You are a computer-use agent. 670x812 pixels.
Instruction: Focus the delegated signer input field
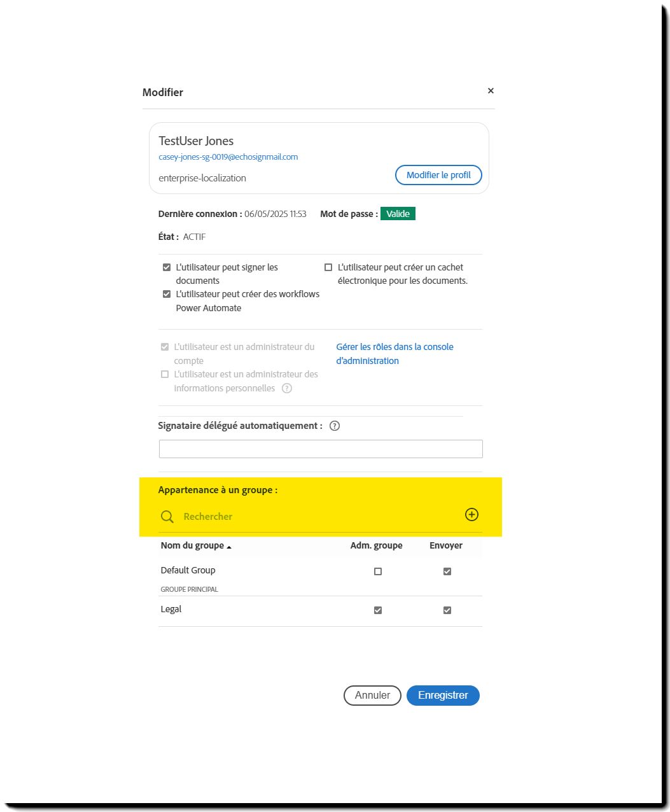coord(321,449)
